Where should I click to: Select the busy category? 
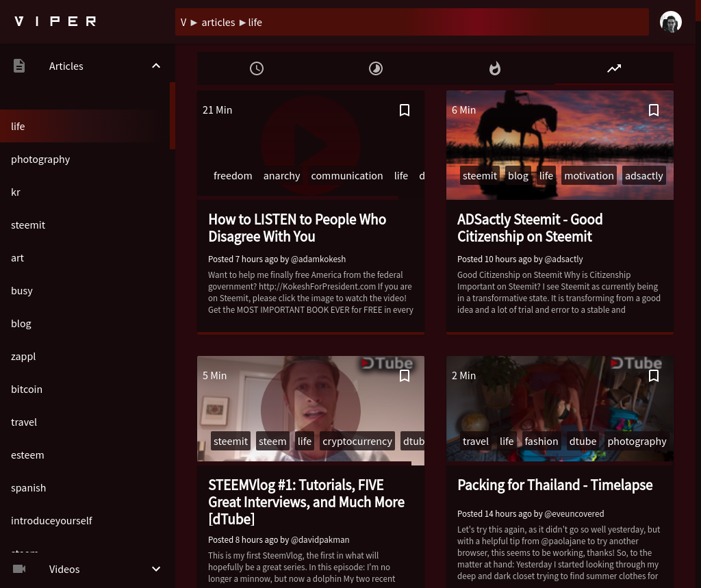pos(85,291)
